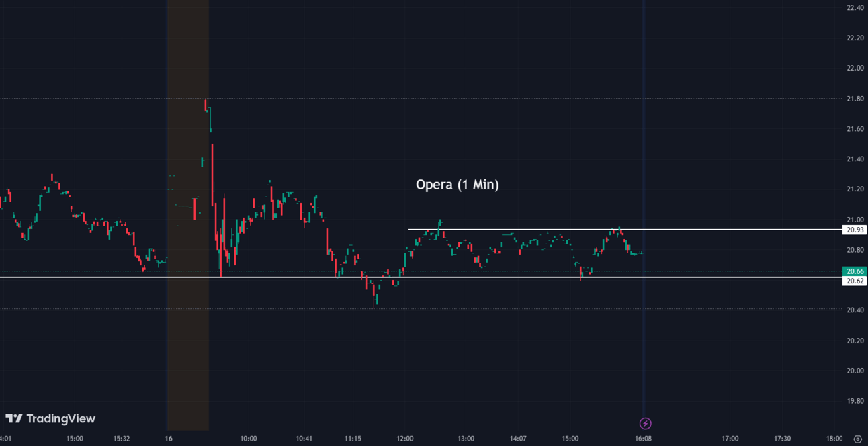Viewport: 868px width, 446px height.
Task: Click the 18:00 time axis label
Action: click(x=834, y=439)
